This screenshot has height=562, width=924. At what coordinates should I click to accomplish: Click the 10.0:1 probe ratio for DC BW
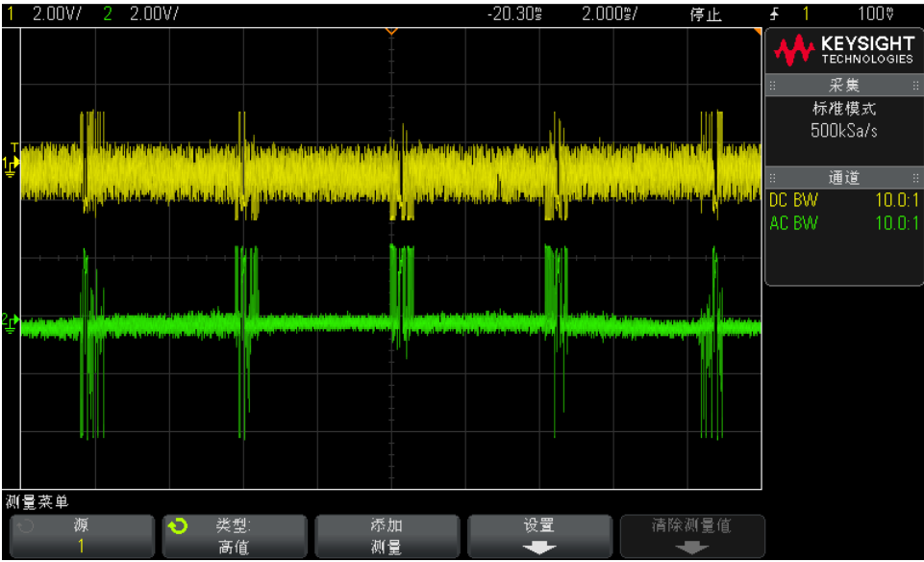coord(897,200)
